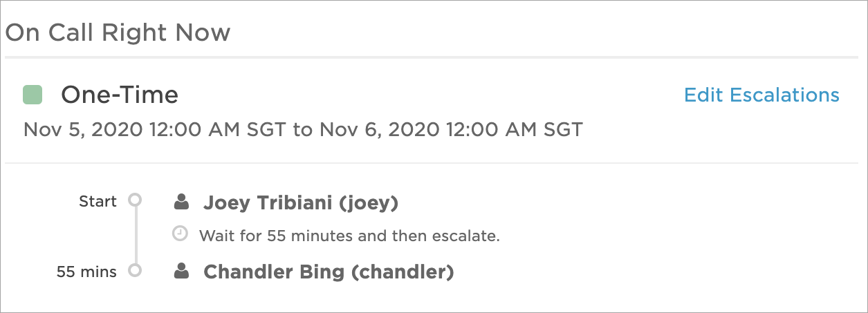The height and width of the screenshot is (313, 868).
Task: Click the (chandler) username in parentheses
Action: click(x=403, y=272)
